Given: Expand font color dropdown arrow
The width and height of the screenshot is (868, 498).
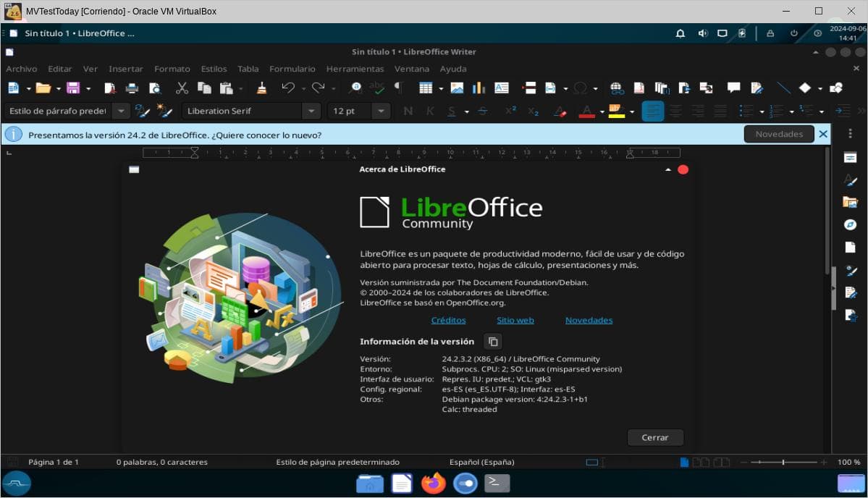Looking at the screenshot, I should [602, 111].
